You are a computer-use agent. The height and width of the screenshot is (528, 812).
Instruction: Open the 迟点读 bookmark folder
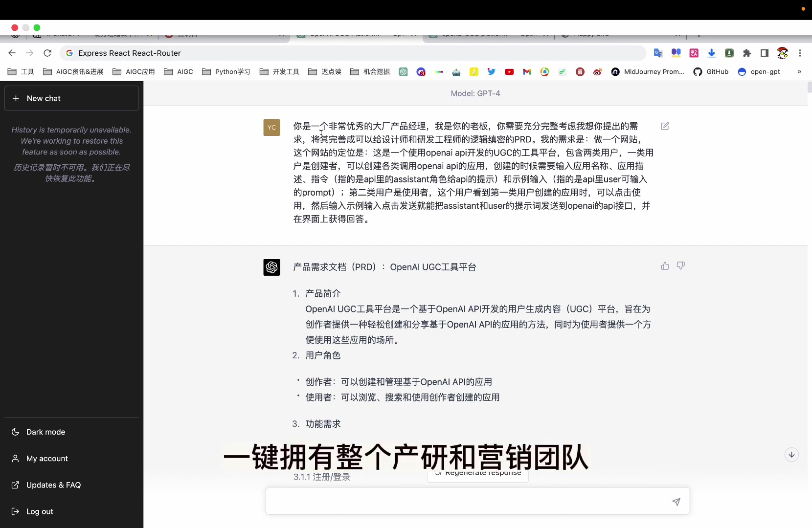325,72
